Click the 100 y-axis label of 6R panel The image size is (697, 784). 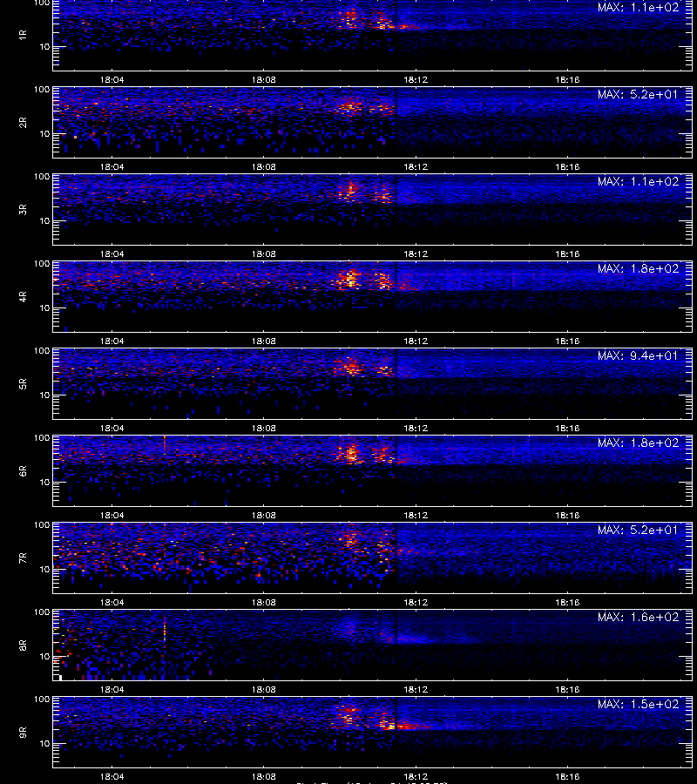point(42,438)
